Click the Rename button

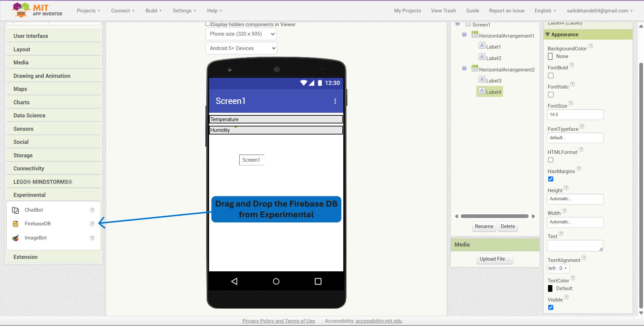pyautogui.click(x=484, y=226)
